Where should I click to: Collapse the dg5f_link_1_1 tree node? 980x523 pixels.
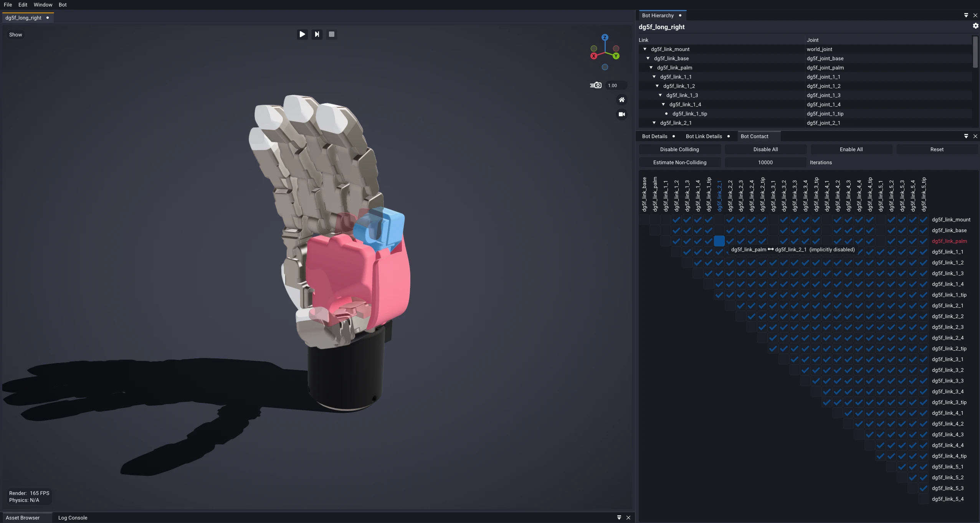point(654,77)
